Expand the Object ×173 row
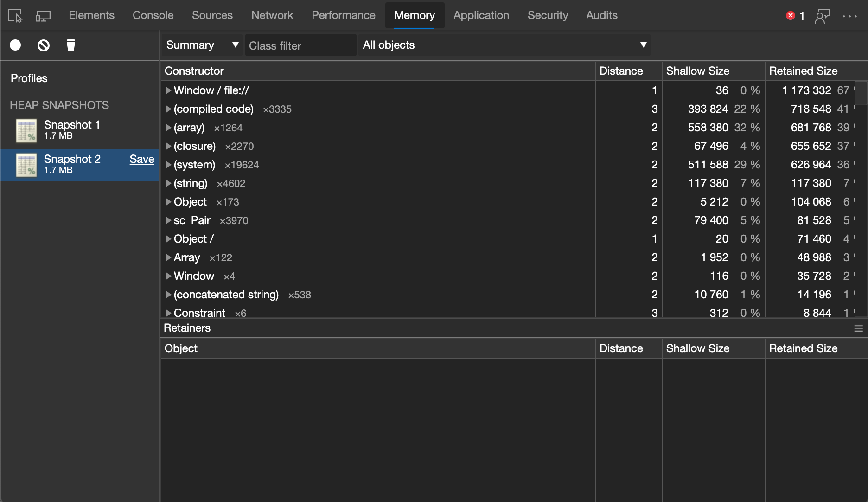 coord(169,202)
